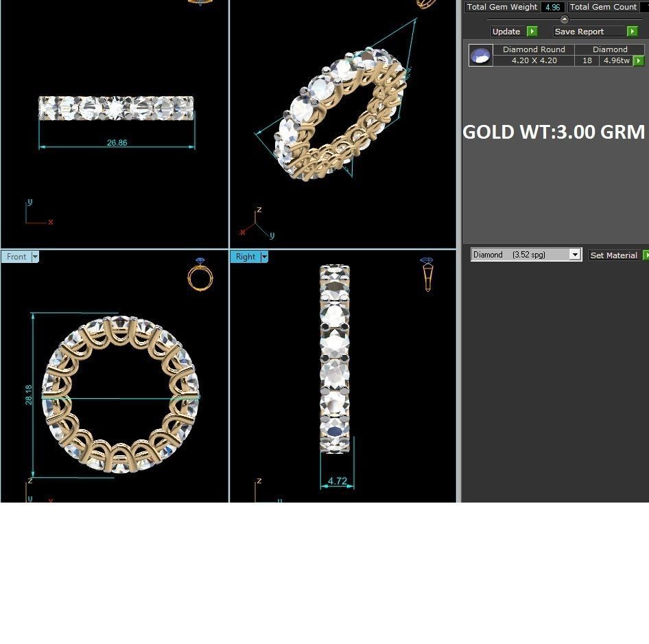Click the 4.20 X 4.20 size cell
Viewport: 649px width, 644px height.
pos(534,60)
